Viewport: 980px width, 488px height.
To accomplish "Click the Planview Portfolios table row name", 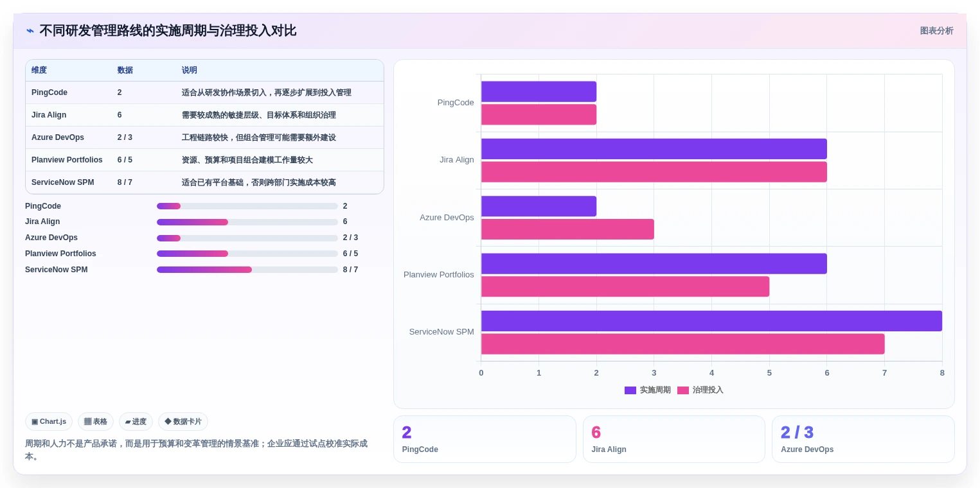I will [67, 160].
